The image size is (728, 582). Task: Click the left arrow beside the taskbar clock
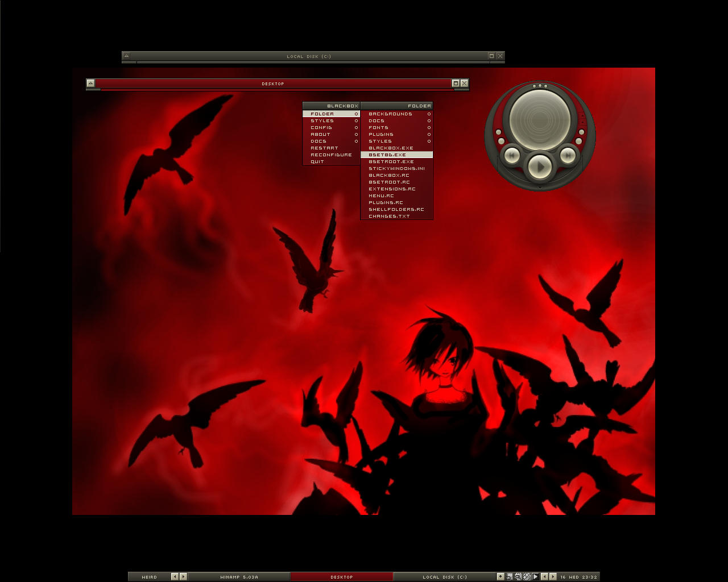pos(544,576)
